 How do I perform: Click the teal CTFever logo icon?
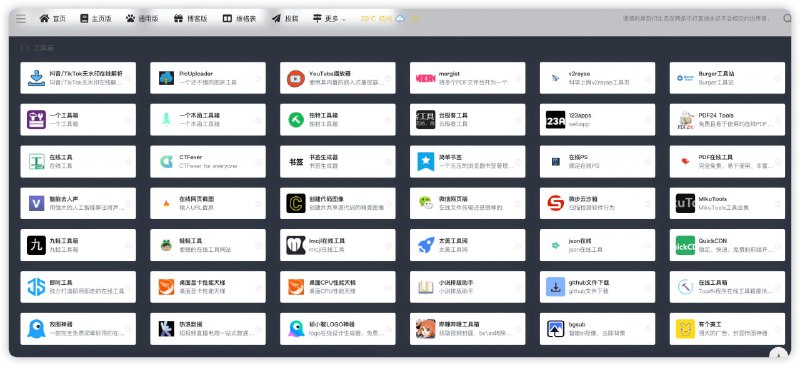pyautogui.click(x=166, y=162)
